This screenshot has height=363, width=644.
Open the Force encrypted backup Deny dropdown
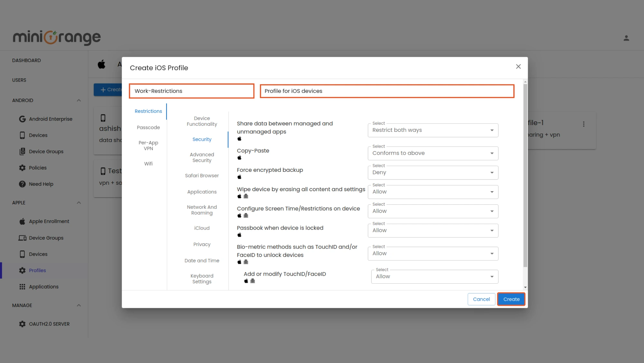coord(433,172)
